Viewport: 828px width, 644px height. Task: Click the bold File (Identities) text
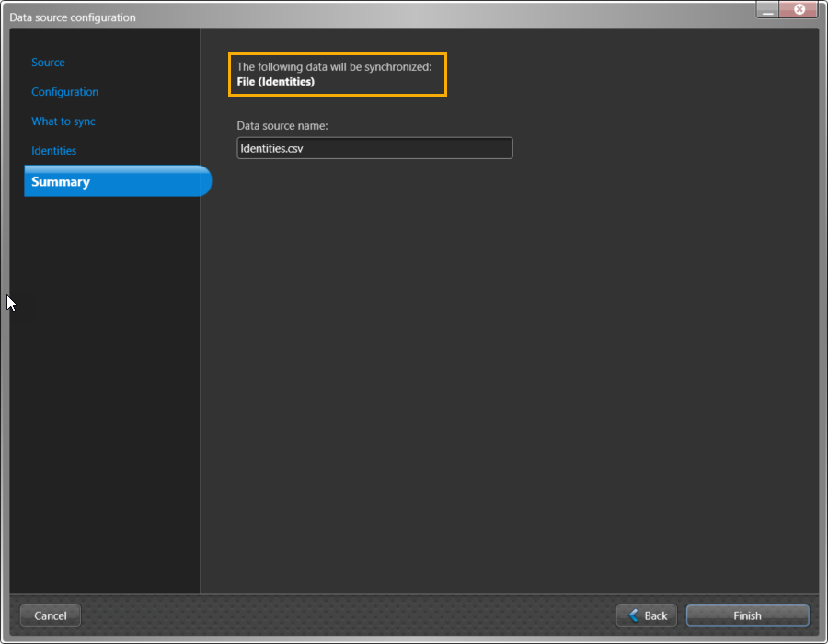[275, 81]
